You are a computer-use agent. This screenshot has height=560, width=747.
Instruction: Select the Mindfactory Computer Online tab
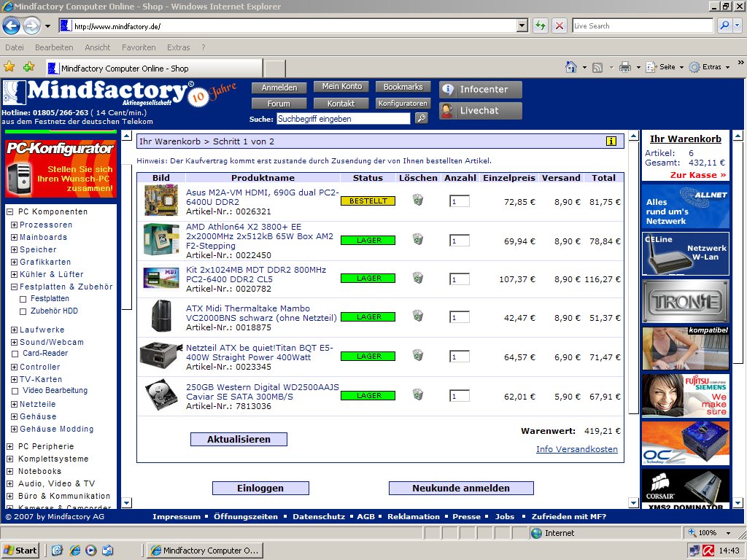155,68
